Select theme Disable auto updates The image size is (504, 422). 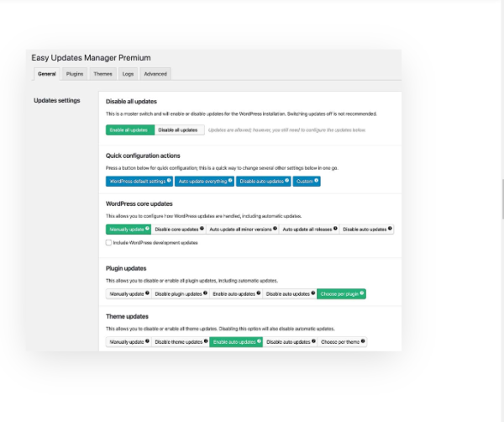pos(291,342)
